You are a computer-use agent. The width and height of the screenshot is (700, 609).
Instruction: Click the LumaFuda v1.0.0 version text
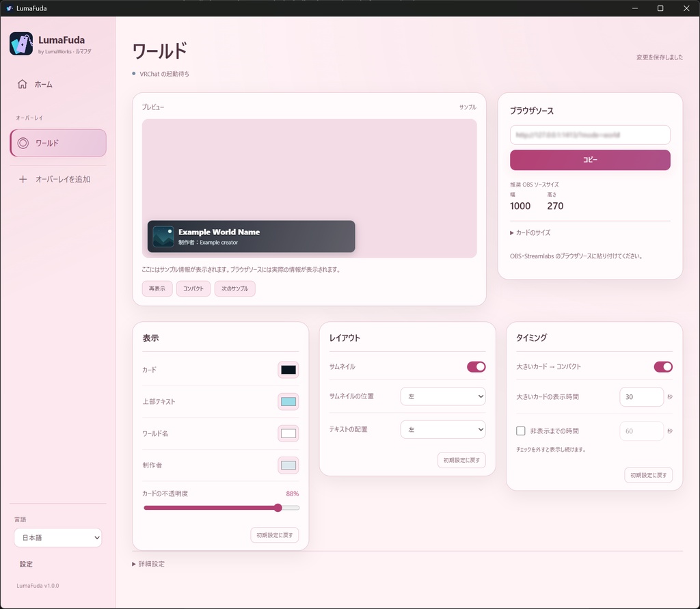pos(38,586)
